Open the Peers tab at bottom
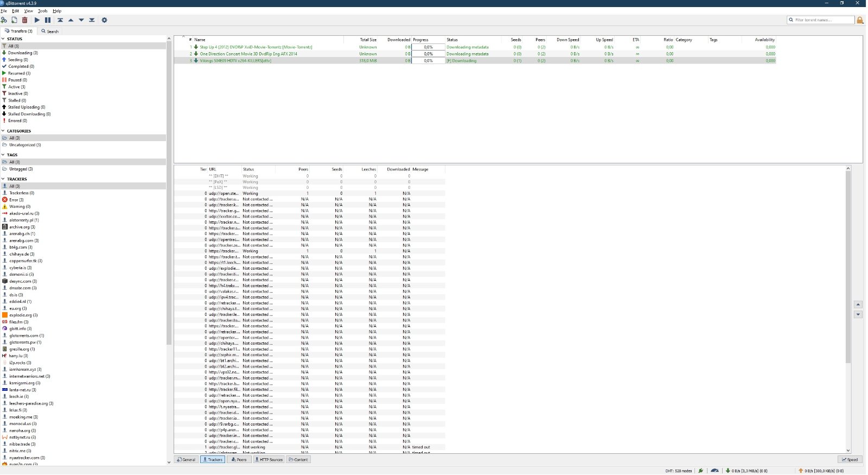Screen dimensions: 868x475 tap(238, 460)
